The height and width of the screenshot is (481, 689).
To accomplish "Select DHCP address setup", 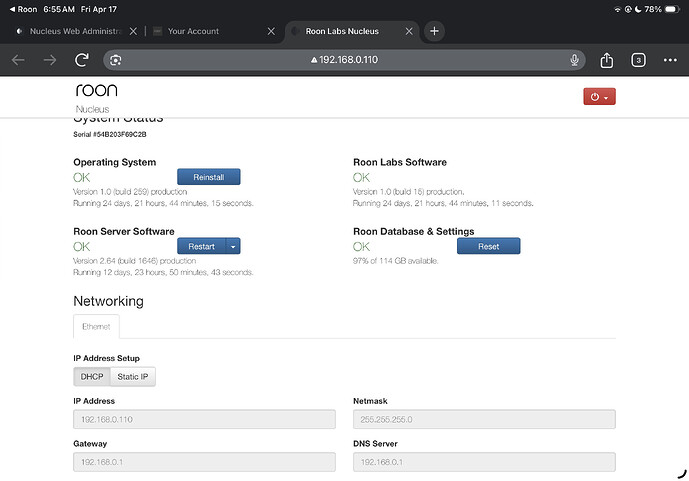I will (x=92, y=376).
